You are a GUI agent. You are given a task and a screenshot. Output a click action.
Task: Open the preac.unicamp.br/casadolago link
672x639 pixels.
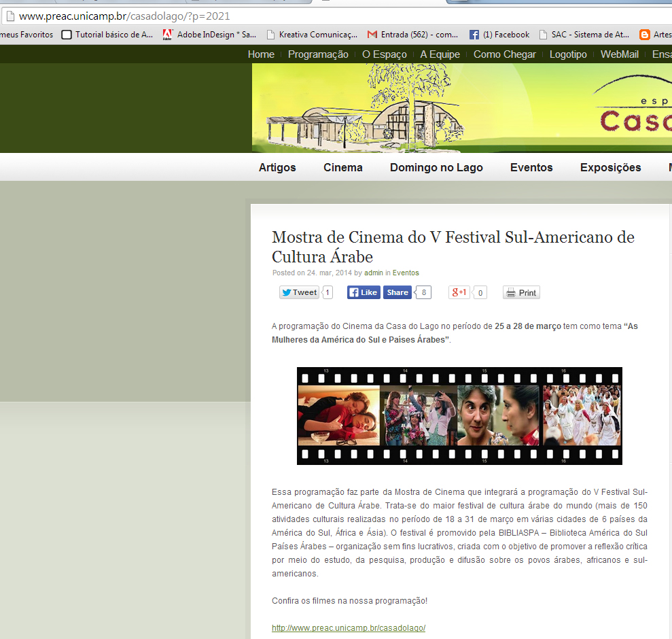pos(349,628)
